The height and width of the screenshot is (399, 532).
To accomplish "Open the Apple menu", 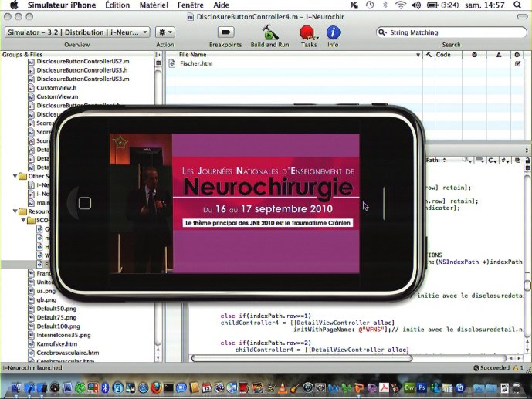I will tap(14, 5).
